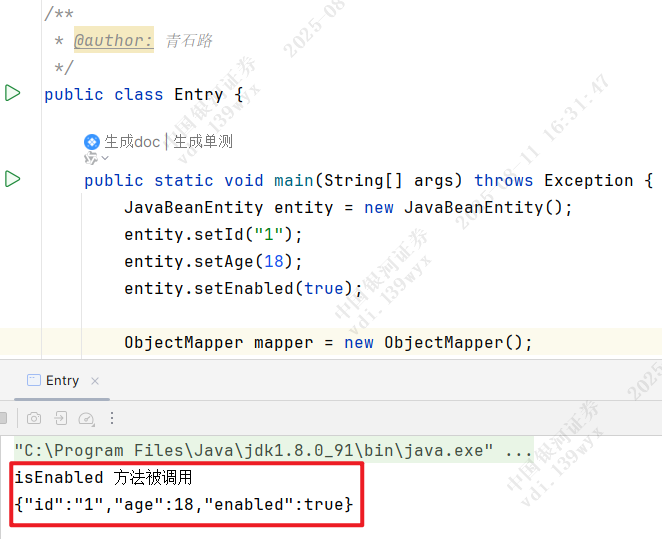Click the java.exe command line in console
This screenshot has width=662, height=539.
pos(274,450)
